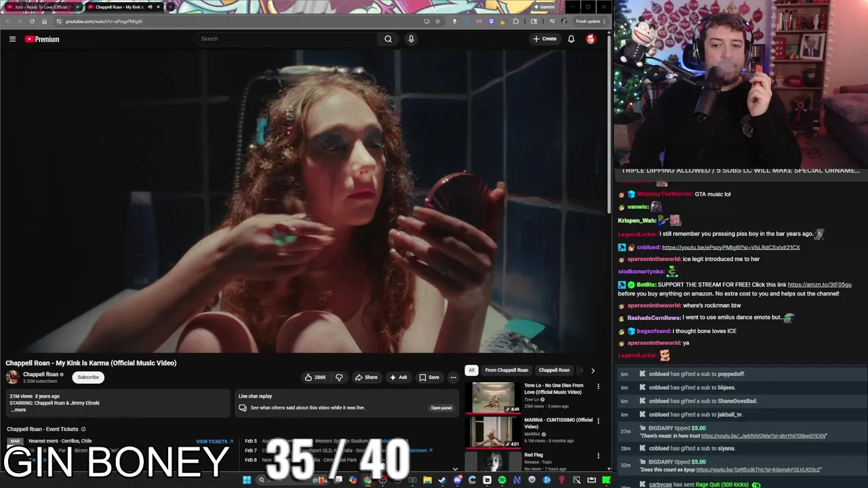Image resolution: width=868 pixels, height=488 pixels.
Task: Open Red Flag video thumbnail
Action: (493, 461)
